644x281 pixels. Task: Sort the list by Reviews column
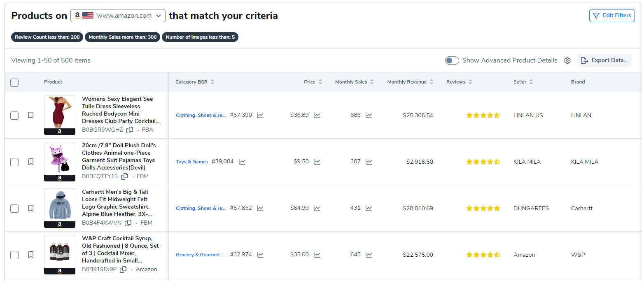coord(459,82)
